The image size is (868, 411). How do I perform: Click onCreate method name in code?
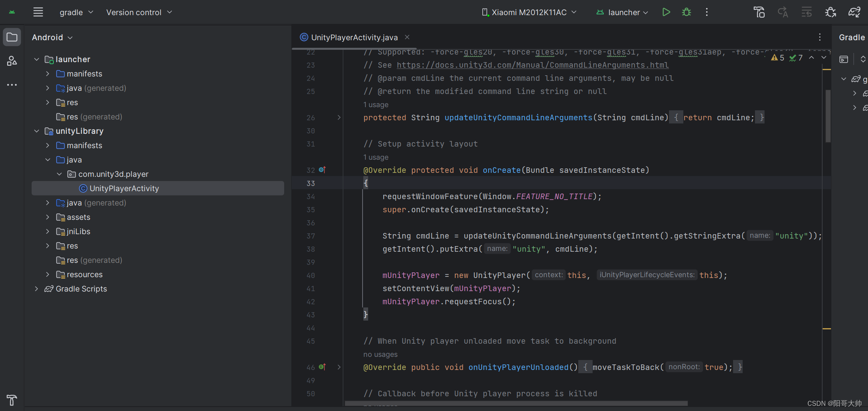click(501, 170)
